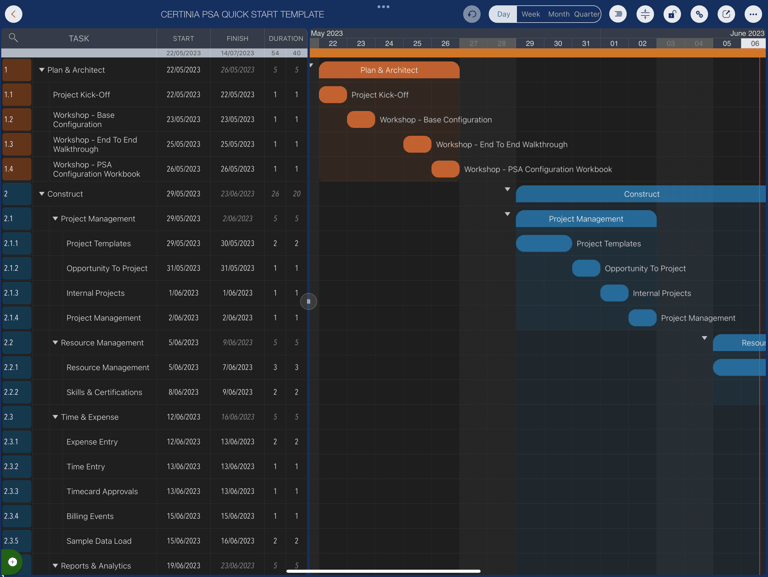Click row number 2.3.5 cell
This screenshot has width=768, height=577.
(x=17, y=541)
